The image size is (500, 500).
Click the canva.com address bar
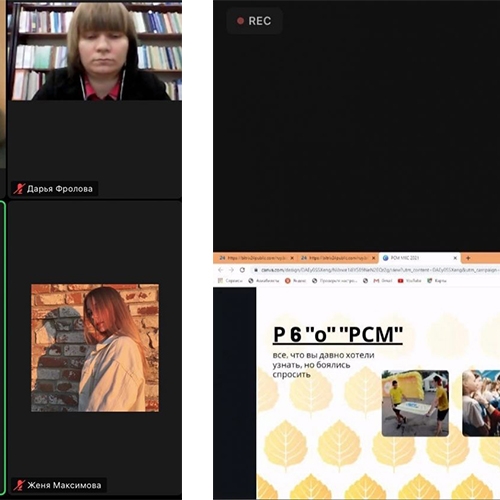tap(375, 270)
